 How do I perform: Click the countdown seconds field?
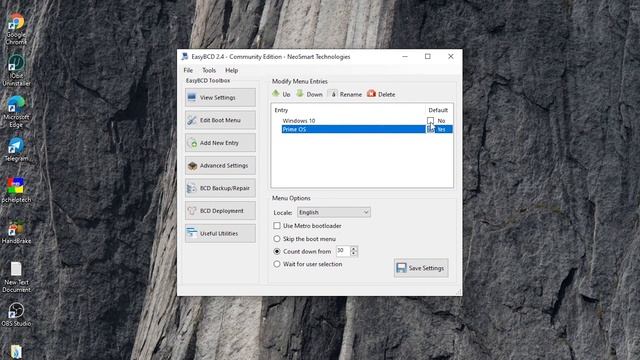pyautogui.click(x=343, y=251)
